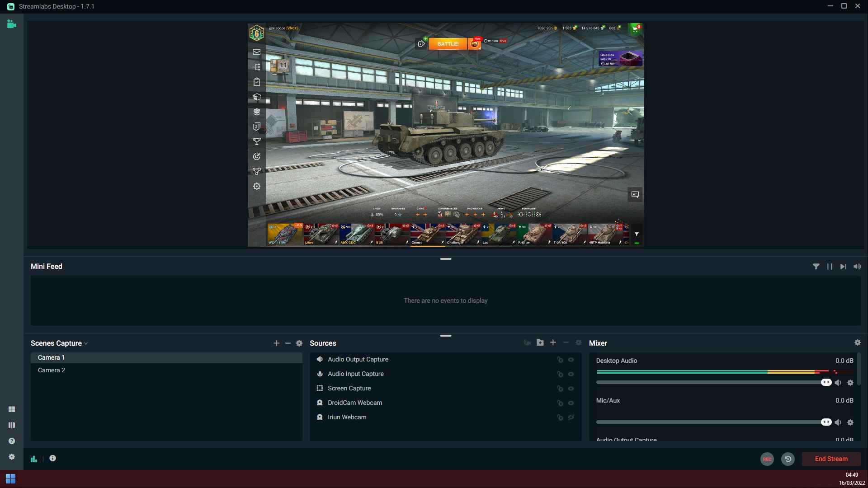Click the Desktop Audio 0.0 dB value
The image size is (868, 488).
(844, 361)
